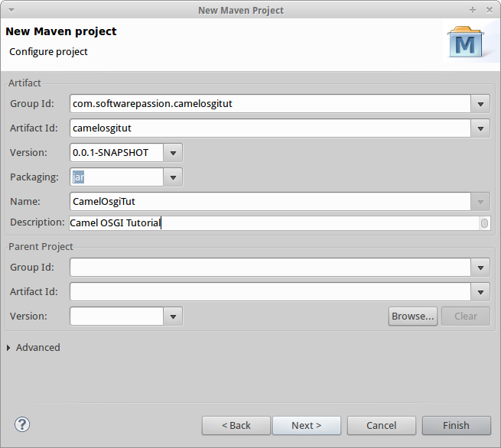Click the plus maximize icon in title bar
The height and width of the screenshot is (448, 501).
pyautogui.click(x=473, y=10)
